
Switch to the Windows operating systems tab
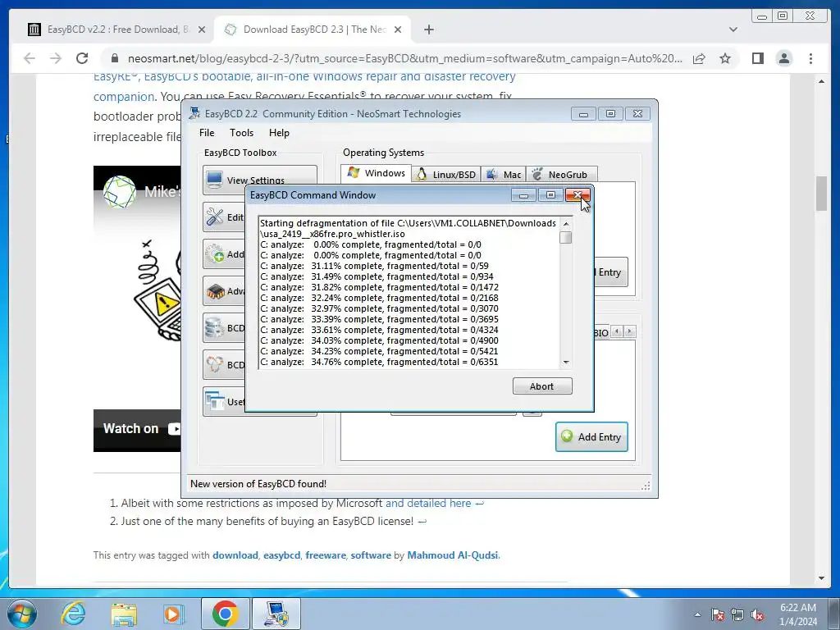376,173
